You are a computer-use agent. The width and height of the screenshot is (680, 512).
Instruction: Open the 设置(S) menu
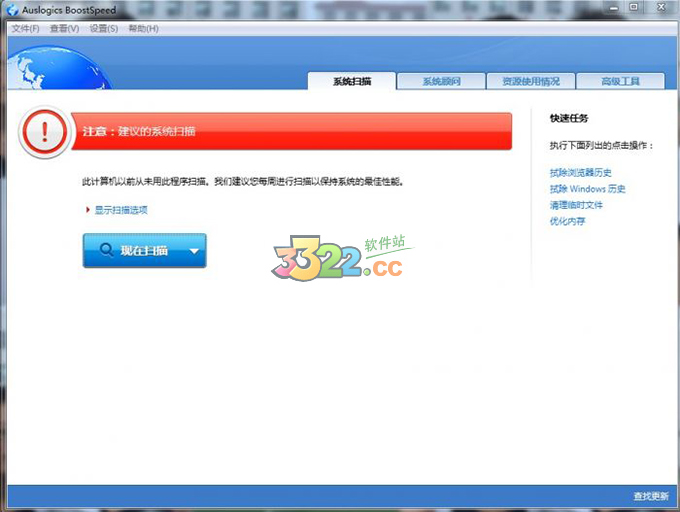pos(104,29)
